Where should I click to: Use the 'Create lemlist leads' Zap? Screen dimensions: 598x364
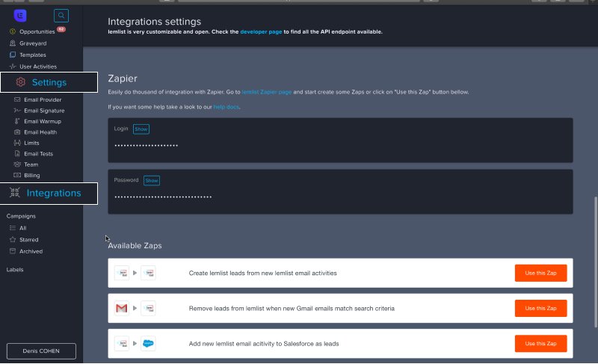[540, 273]
